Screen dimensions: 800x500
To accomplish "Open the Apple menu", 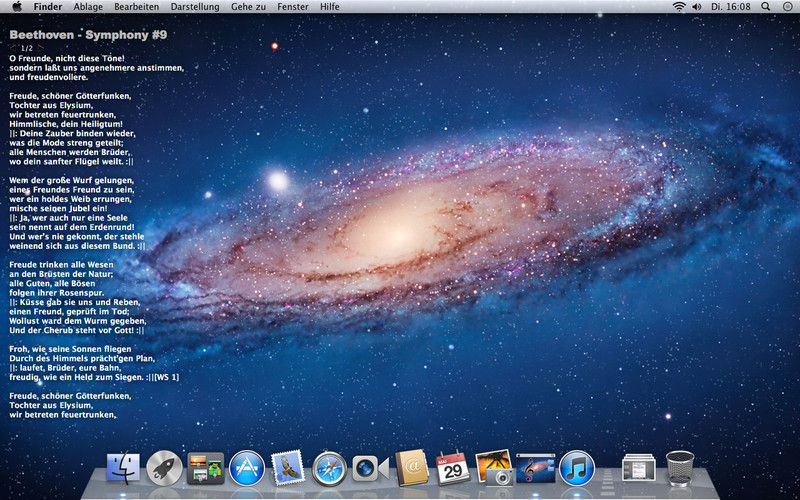I will [x=17, y=7].
